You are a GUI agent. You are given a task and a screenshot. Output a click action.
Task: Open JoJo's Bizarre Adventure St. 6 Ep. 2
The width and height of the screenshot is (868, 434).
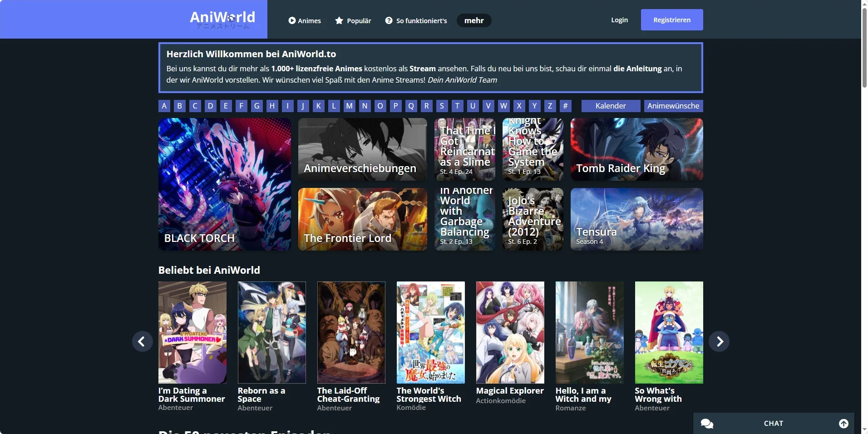pos(533,219)
